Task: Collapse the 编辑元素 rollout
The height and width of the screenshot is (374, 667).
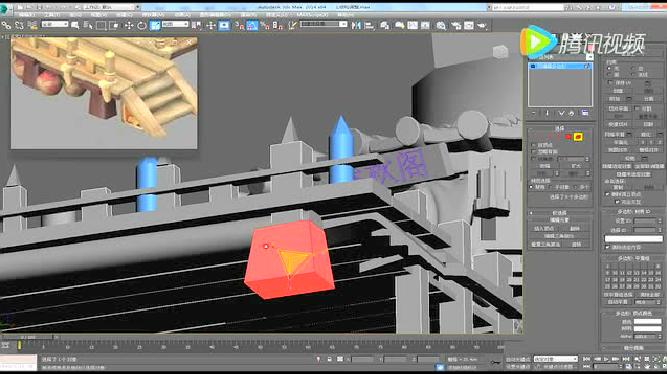Action: point(560,220)
